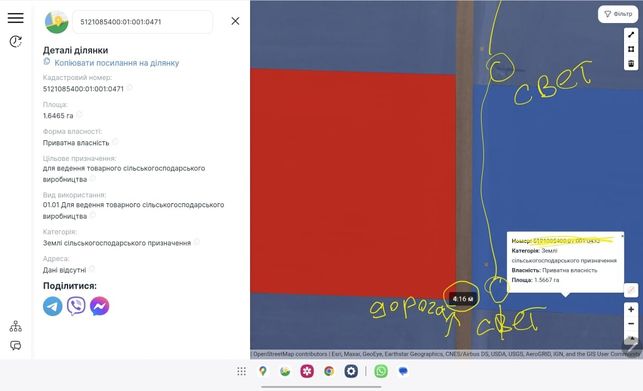Select the line distance measuring tool
The image size is (643, 391).
(631, 35)
